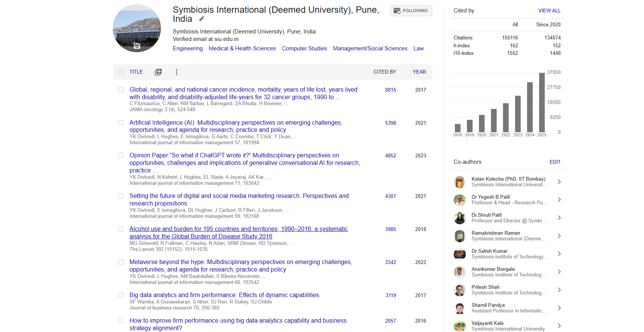Check the Artificial Intelligence (AI) article box
The height and width of the screenshot is (332, 644).
[x=121, y=123]
